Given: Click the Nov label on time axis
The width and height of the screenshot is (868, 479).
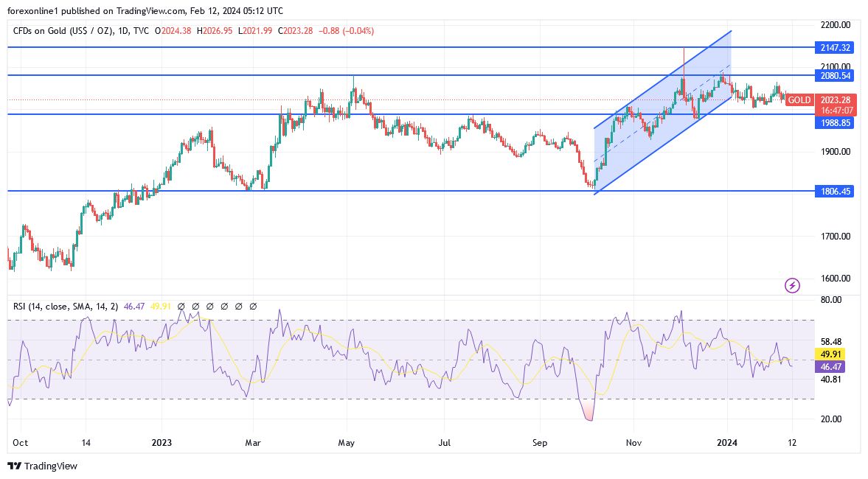Looking at the screenshot, I should [x=633, y=442].
